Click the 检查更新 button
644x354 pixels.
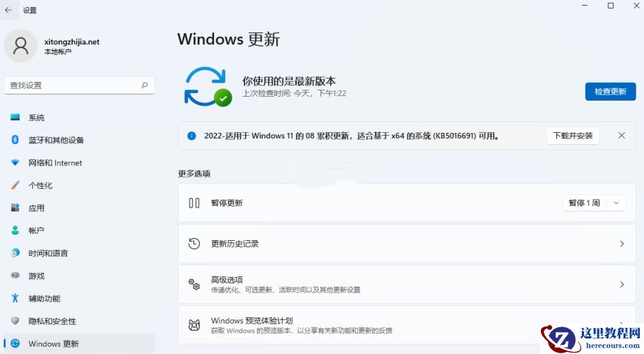610,91
